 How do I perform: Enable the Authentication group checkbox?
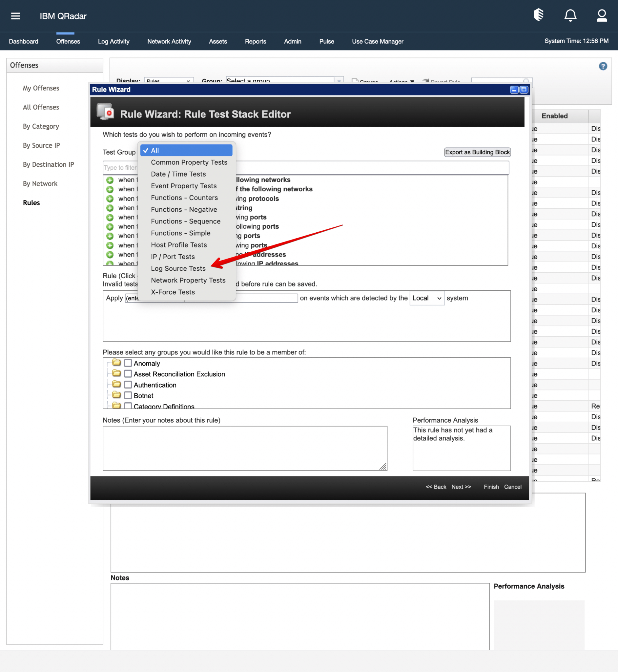(128, 384)
